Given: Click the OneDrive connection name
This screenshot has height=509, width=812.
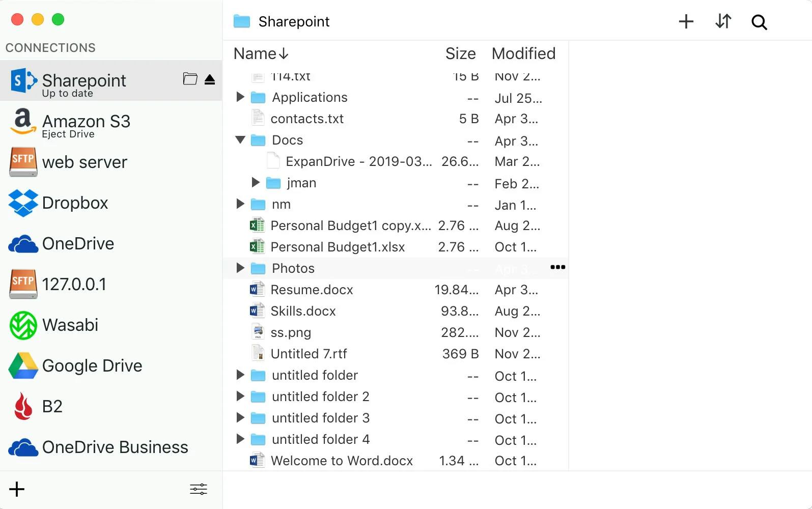Looking at the screenshot, I should (78, 243).
